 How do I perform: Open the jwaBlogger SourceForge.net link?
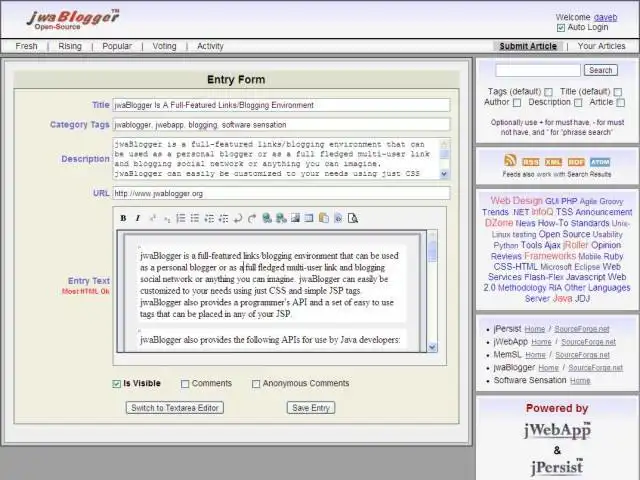click(x=596, y=368)
